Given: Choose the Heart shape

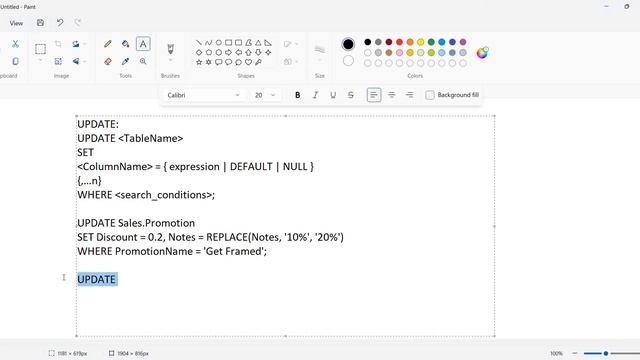Looking at the screenshot, I should pos(248,62).
